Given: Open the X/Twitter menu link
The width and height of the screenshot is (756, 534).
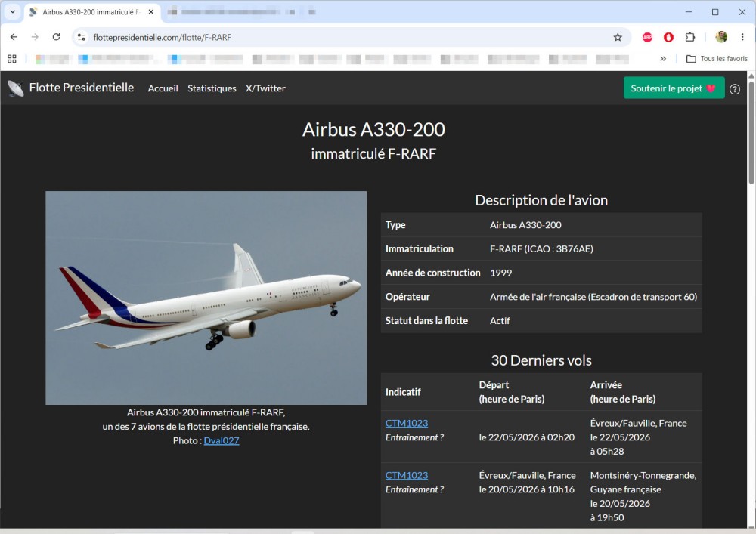Looking at the screenshot, I should pos(265,88).
